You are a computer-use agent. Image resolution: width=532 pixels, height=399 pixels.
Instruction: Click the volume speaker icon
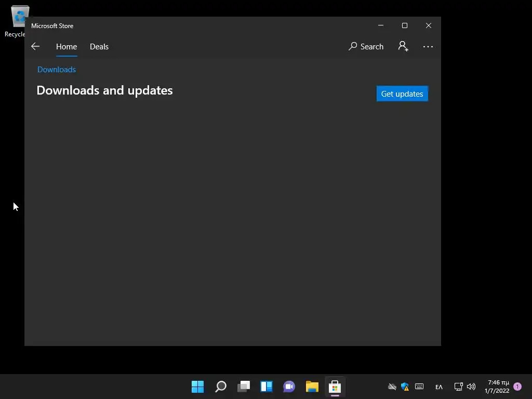[471, 387]
